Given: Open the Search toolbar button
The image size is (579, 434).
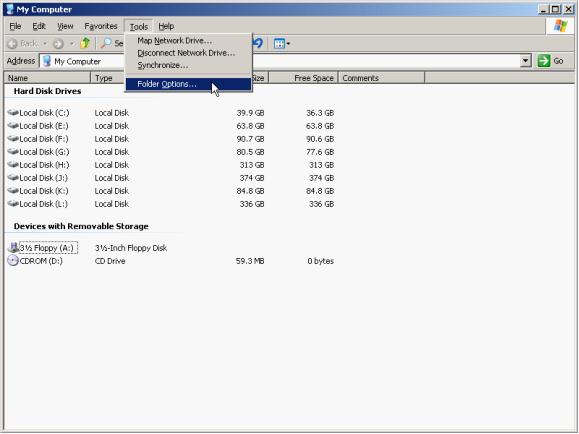Looking at the screenshot, I should pos(112,44).
